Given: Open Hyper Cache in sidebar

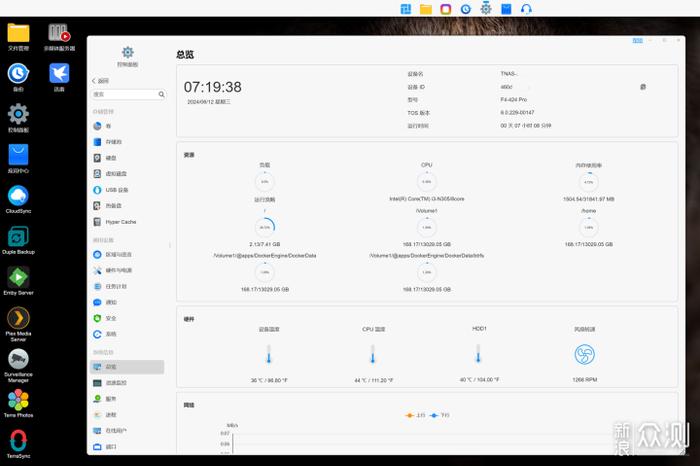Looking at the screenshot, I should (x=128, y=222).
